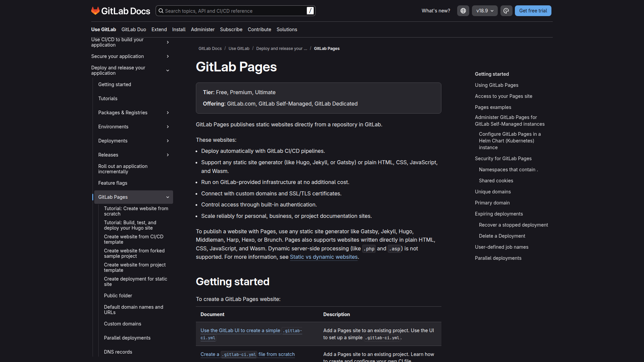Open Tutorials in the sidebar
644x362 pixels.
108,99
